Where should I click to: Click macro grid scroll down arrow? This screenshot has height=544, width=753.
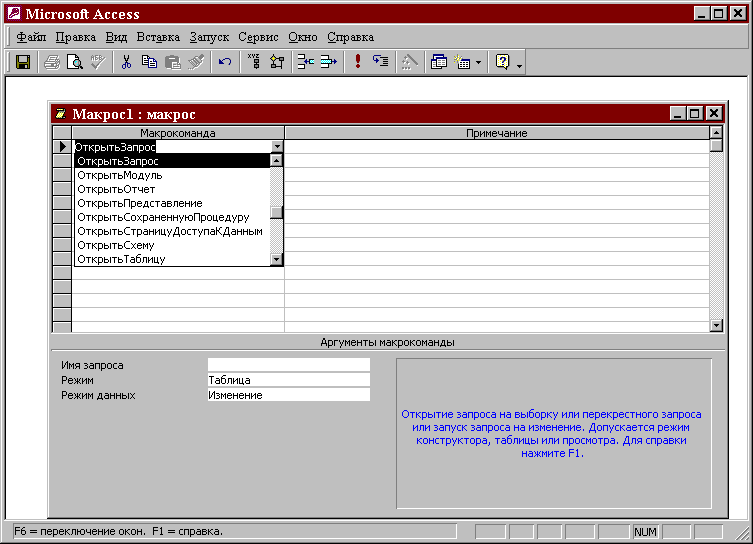[x=716, y=326]
